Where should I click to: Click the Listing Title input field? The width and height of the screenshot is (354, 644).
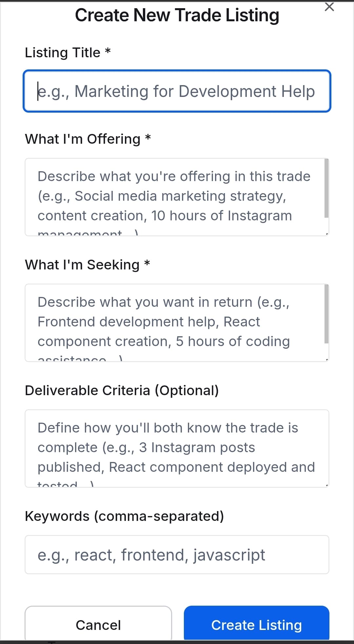[177, 91]
